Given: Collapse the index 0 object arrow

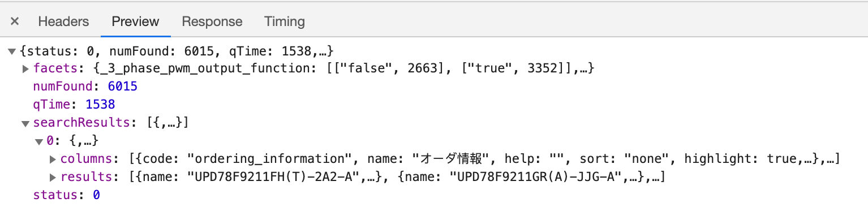Looking at the screenshot, I should click(x=39, y=141).
